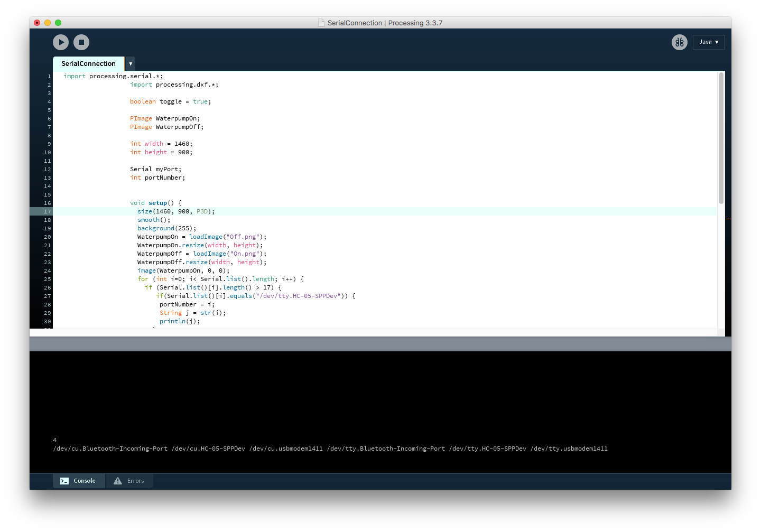Click the 'smooth();' line
Screen dimensions: 761x532
click(x=154, y=220)
